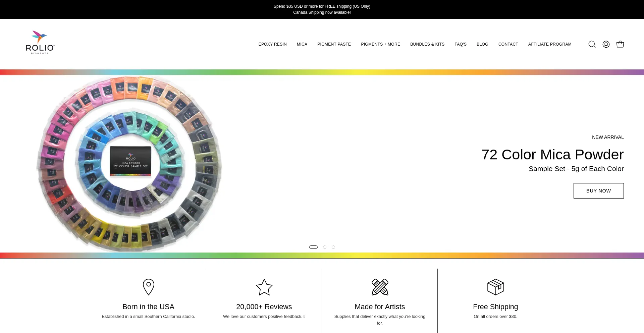
Task: Click the Canada Shipping now available text
Action: [x=322, y=12]
